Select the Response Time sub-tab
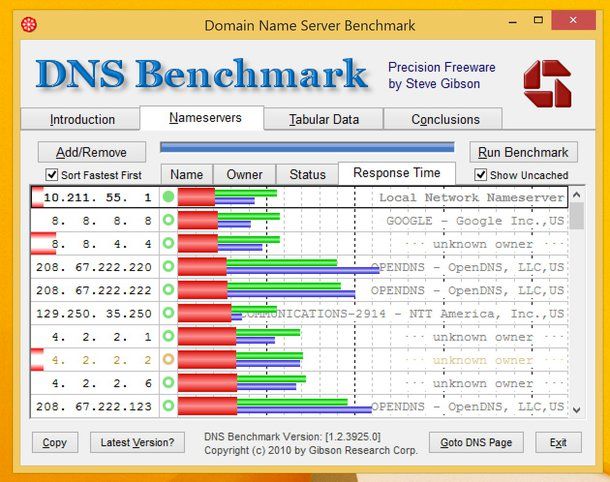610x482 pixels. [x=397, y=173]
